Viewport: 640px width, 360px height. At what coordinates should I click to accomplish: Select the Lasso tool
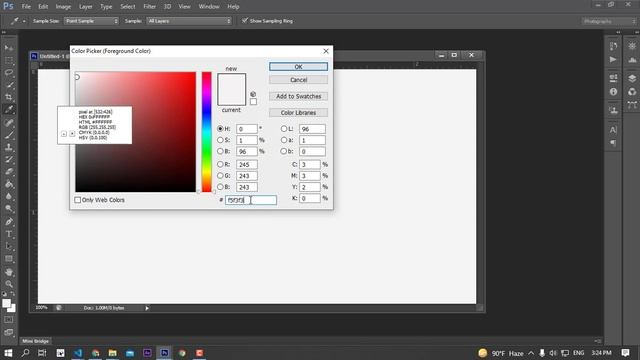[9, 73]
